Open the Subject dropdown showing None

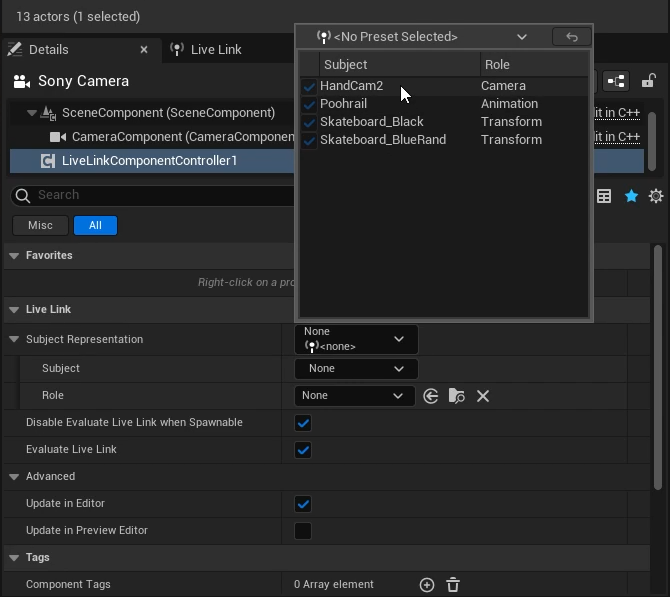(x=355, y=369)
